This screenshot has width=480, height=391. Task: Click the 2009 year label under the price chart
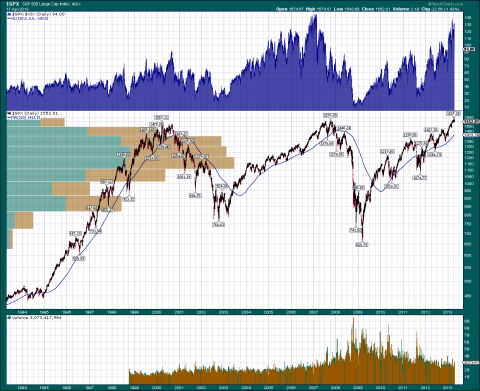pyautogui.click(x=358, y=312)
